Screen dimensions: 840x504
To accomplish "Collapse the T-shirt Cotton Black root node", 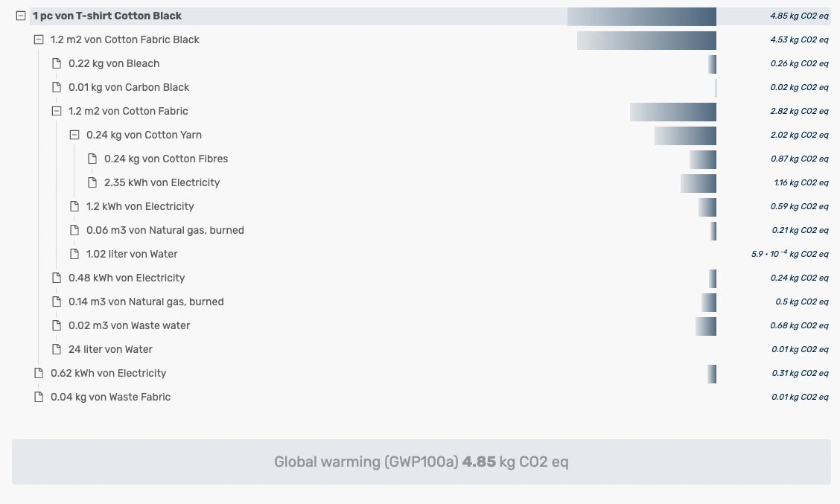I will (x=21, y=16).
